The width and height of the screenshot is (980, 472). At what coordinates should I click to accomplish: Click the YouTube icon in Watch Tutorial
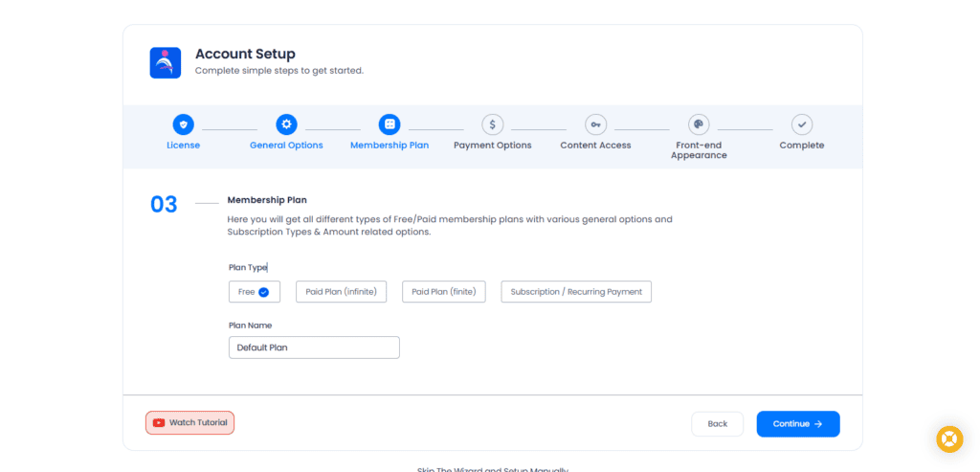(x=159, y=422)
